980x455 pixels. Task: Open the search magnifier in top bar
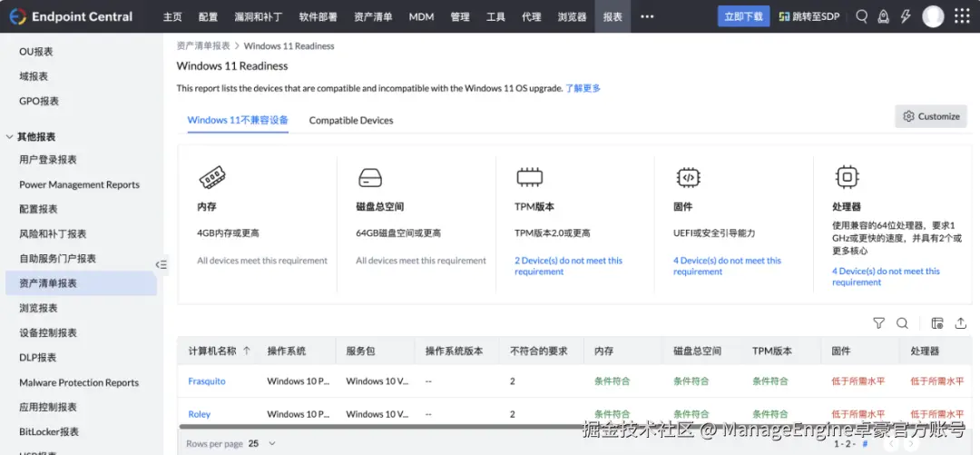861,16
